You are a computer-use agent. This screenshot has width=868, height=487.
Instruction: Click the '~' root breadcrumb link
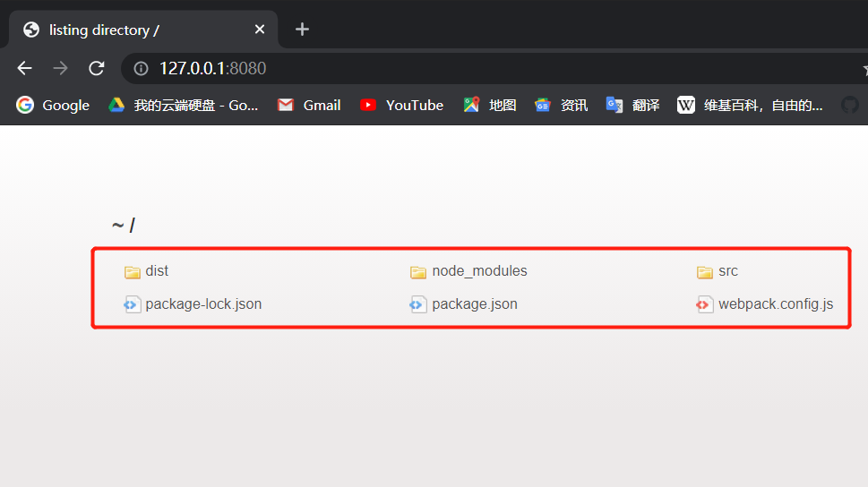click(x=117, y=226)
